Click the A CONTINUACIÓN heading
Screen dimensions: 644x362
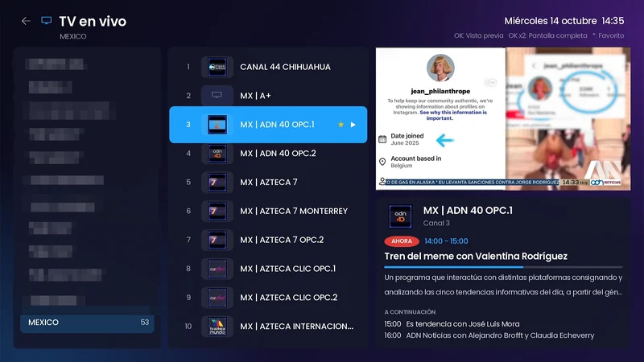[x=410, y=312]
